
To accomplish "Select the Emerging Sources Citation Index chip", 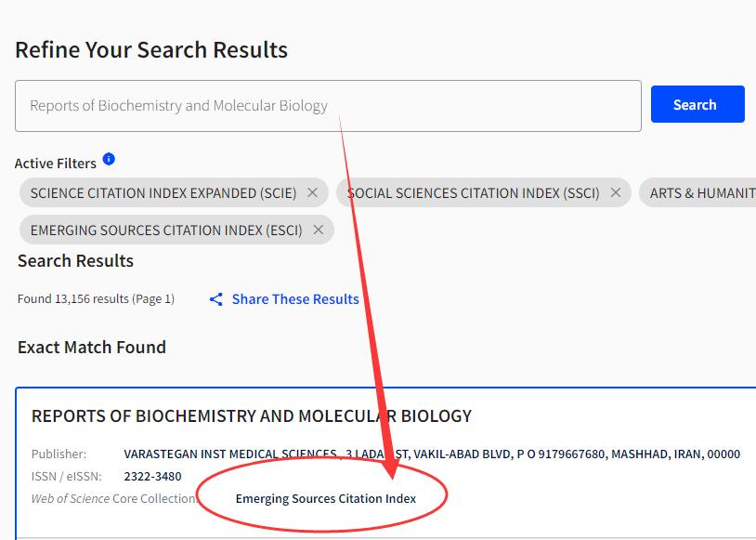I will [177, 230].
